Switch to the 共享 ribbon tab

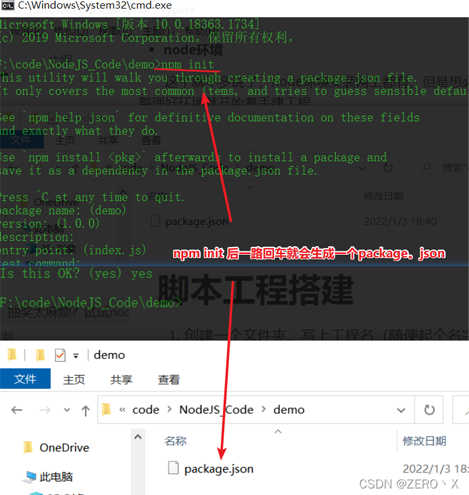point(121,379)
